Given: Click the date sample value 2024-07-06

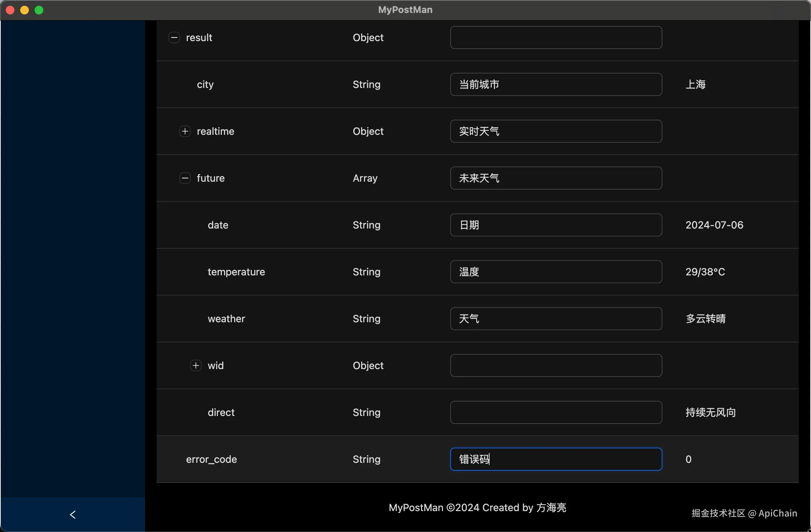Looking at the screenshot, I should 714,225.
